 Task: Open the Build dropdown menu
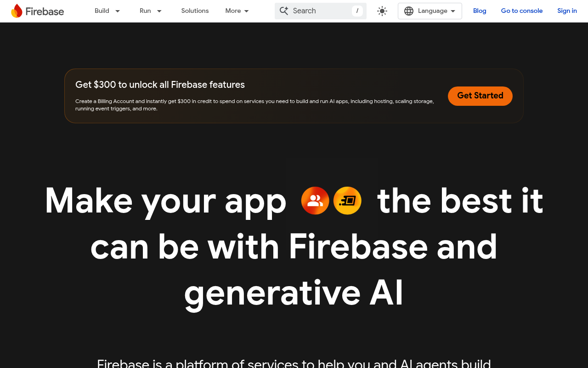(x=107, y=11)
